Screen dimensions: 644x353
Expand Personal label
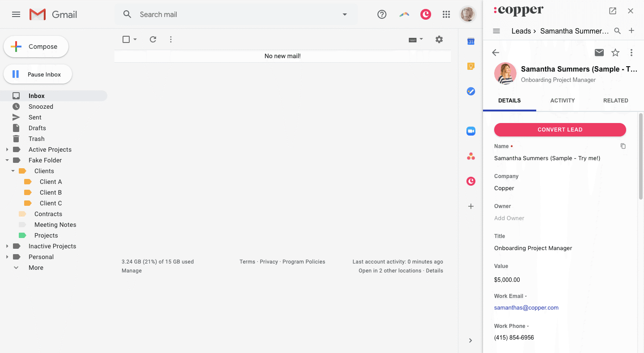(x=7, y=257)
